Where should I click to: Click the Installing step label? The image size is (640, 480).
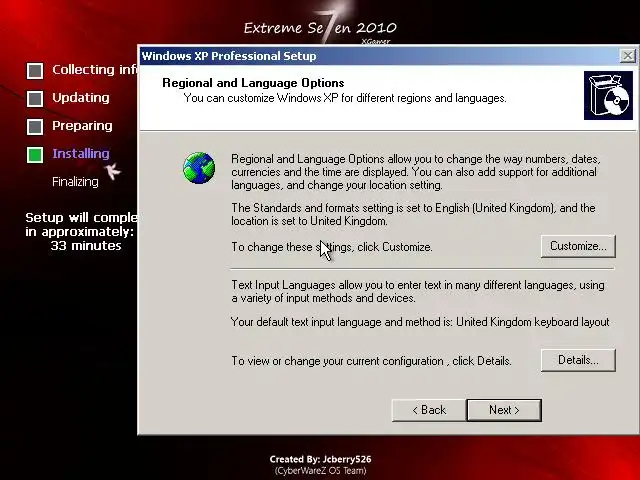tap(81, 154)
